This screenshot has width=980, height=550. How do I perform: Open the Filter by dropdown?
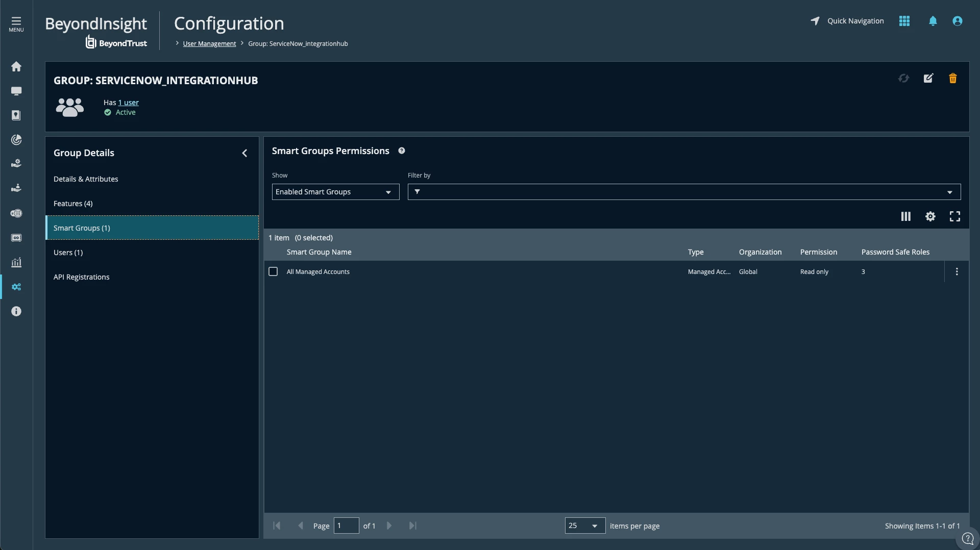tap(684, 192)
